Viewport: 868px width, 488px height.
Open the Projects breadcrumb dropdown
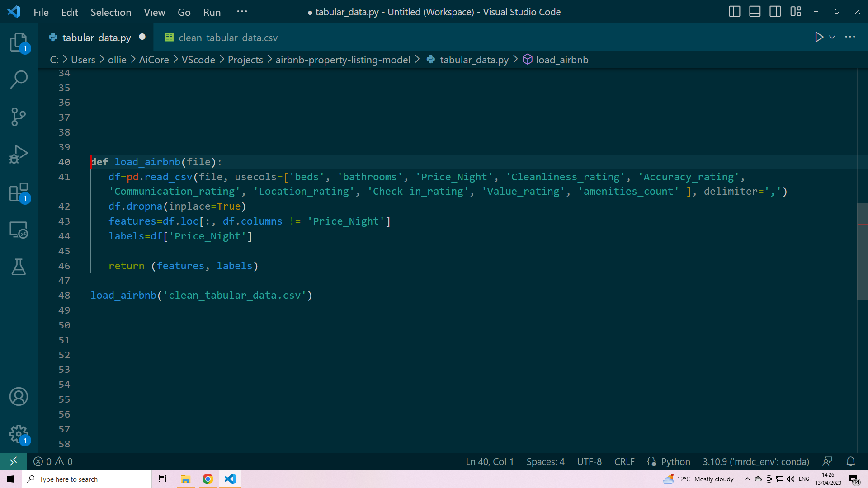(x=245, y=59)
